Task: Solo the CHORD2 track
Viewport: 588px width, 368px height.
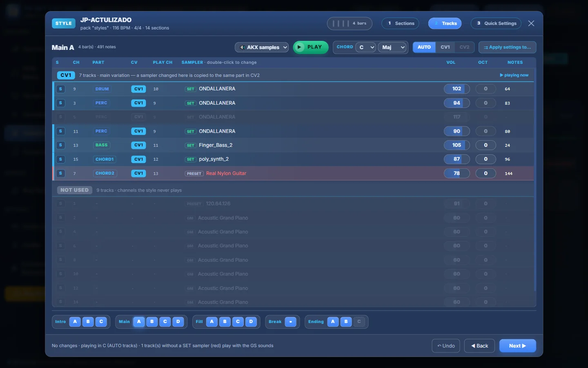Action: click(x=60, y=173)
